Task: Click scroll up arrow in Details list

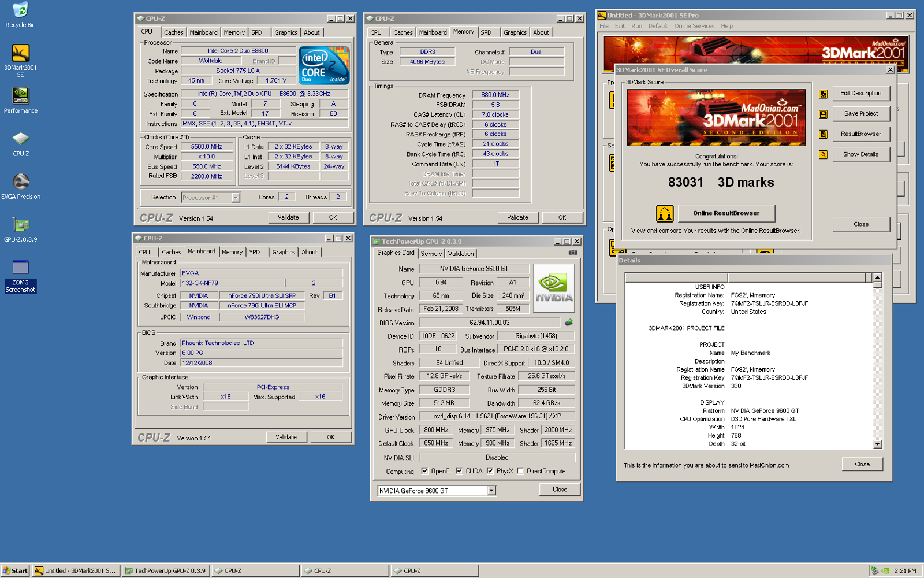Action: (878, 277)
